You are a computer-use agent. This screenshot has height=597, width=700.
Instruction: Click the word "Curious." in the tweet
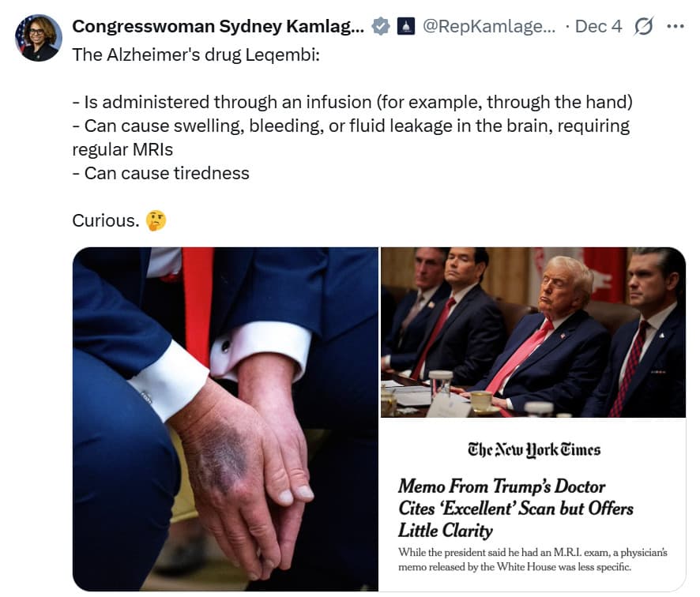coord(106,220)
